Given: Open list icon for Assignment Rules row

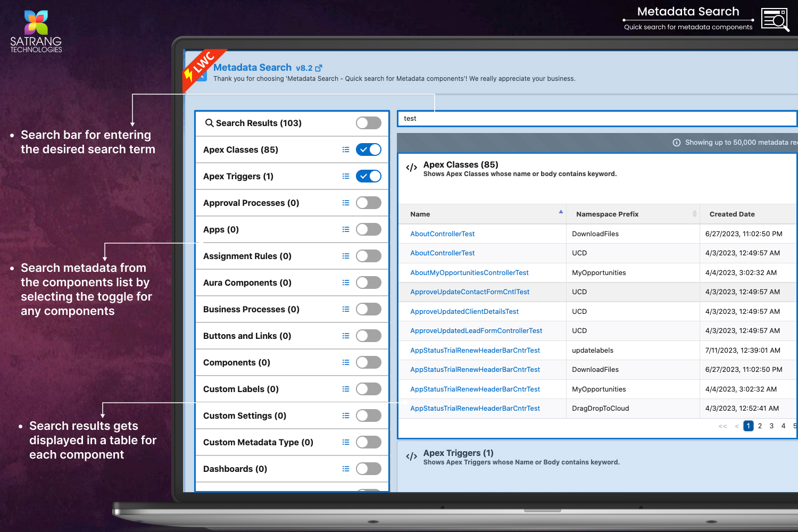Looking at the screenshot, I should coord(346,256).
